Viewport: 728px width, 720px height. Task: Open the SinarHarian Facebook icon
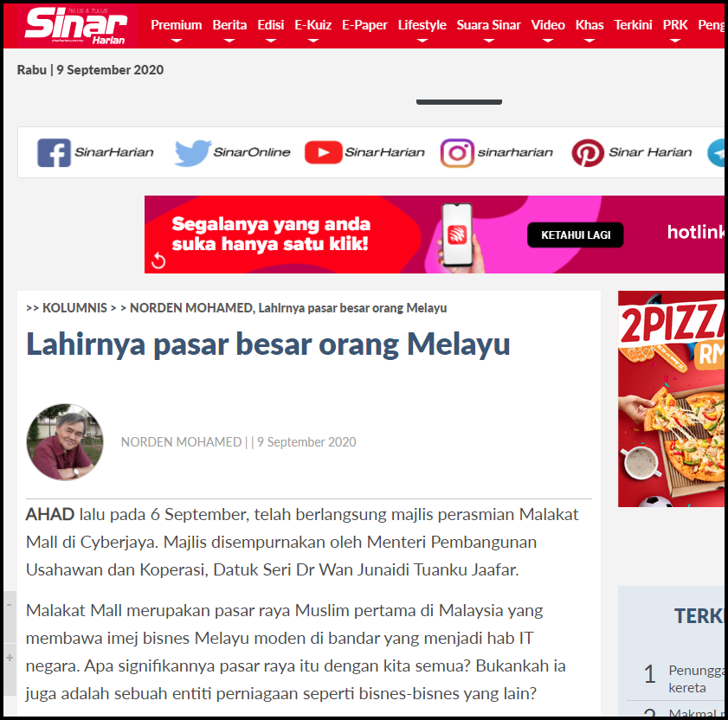click(x=54, y=152)
